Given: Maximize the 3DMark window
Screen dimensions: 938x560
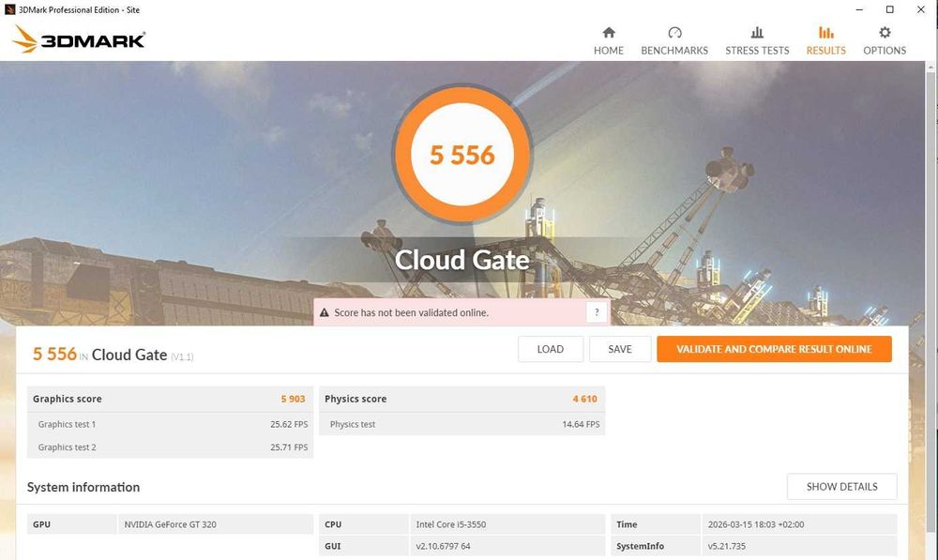Looking at the screenshot, I should (889, 9).
